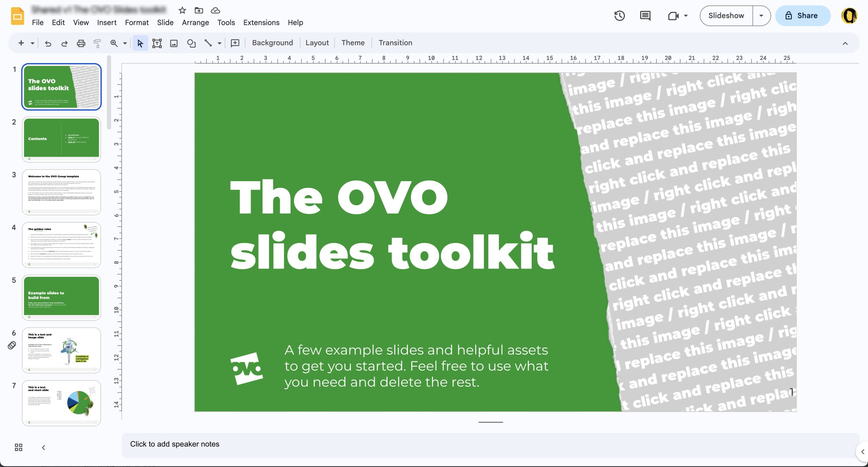Undo the last action
Screen dimensions: 868x467
pyautogui.click(x=48, y=43)
